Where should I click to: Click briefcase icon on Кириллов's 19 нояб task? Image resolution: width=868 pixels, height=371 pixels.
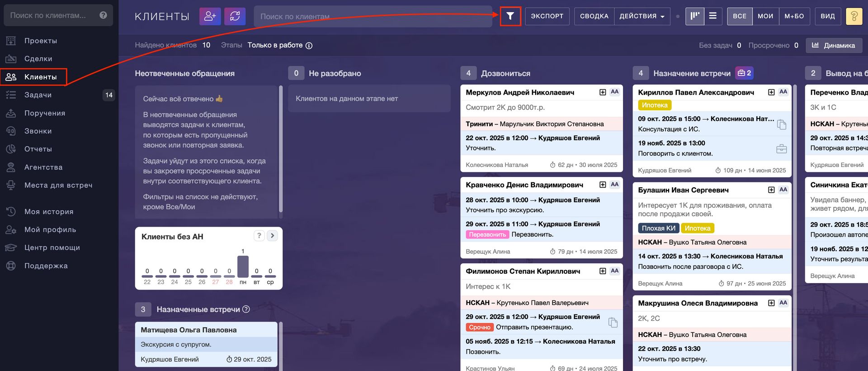pyautogui.click(x=782, y=149)
